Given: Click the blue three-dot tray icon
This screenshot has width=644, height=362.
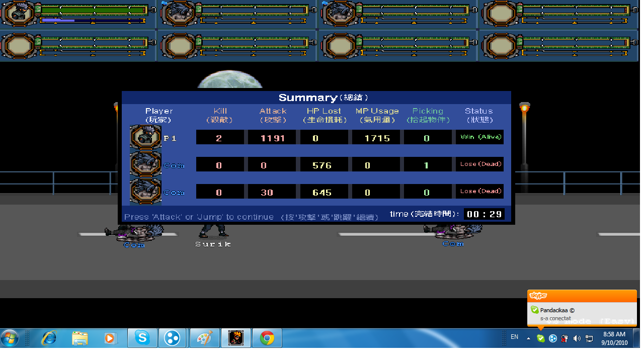Looking at the screenshot, I should 553,338.
